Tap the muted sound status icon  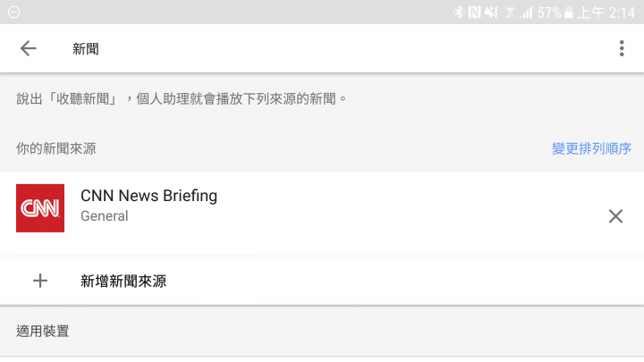(x=491, y=13)
